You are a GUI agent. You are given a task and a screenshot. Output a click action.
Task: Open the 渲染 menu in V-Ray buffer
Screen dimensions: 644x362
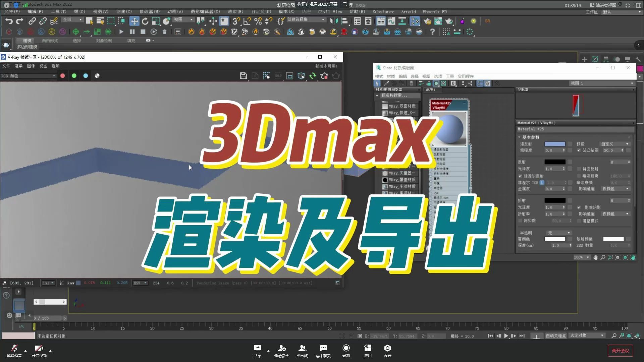point(18,66)
